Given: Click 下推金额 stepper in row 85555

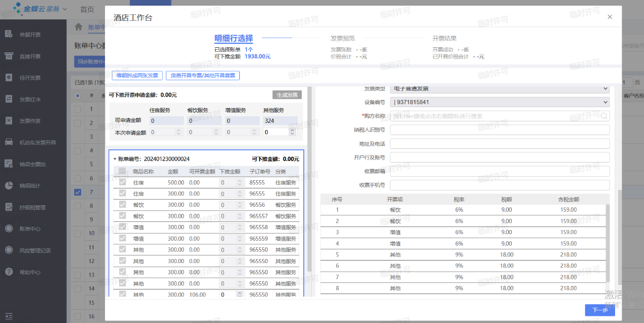Looking at the screenshot, I should [240, 182].
